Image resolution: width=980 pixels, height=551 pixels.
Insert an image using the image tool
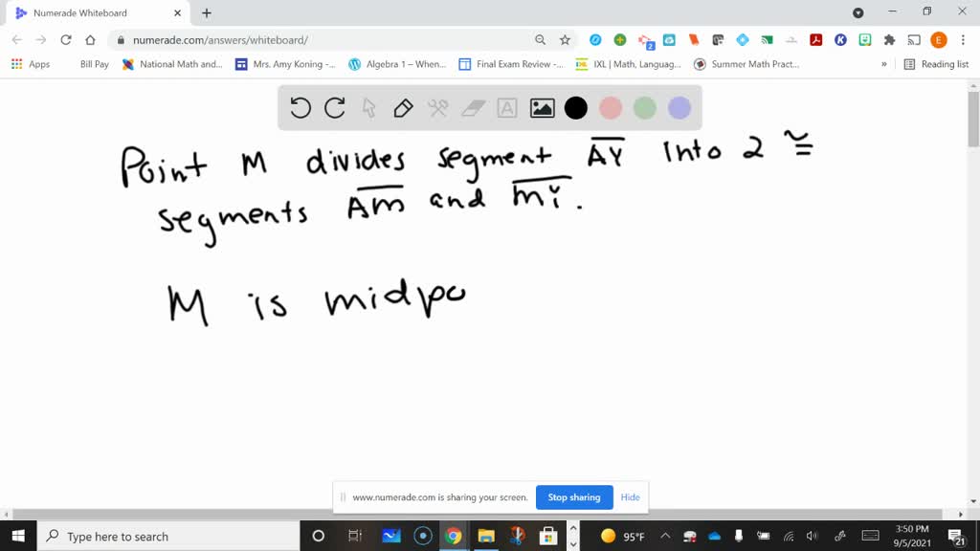(541, 108)
